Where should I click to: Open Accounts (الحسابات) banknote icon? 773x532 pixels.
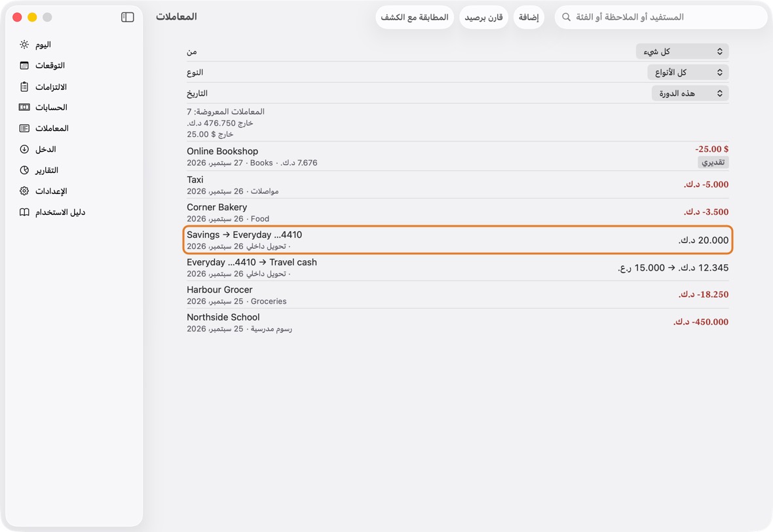click(x=24, y=107)
